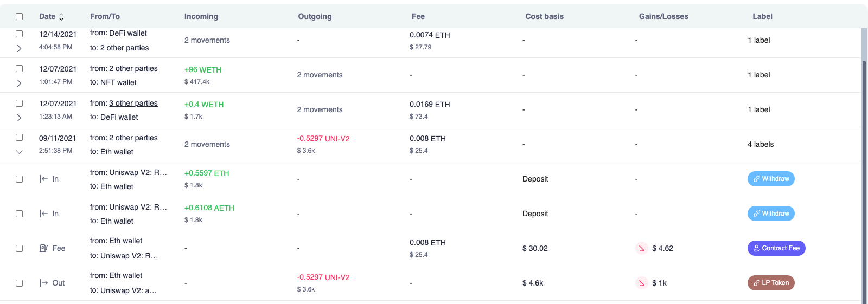Click the In arrow icon on the +0.5597 ETH row
This screenshot has height=304, width=868.
44,179
